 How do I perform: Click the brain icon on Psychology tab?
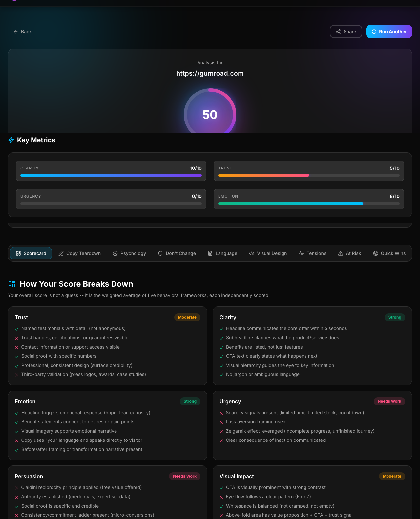point(115,253)
